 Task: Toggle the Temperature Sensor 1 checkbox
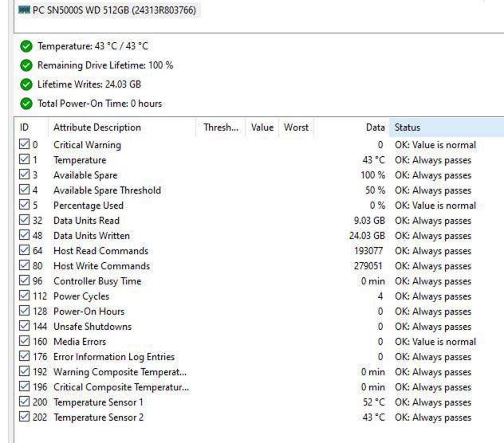point(24,402)
